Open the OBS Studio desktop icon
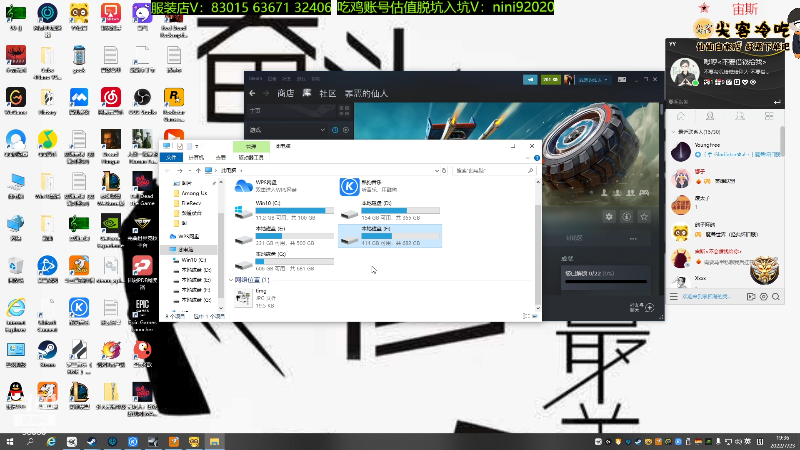This screenshot has width=800, height=450. tap(142, 101)
